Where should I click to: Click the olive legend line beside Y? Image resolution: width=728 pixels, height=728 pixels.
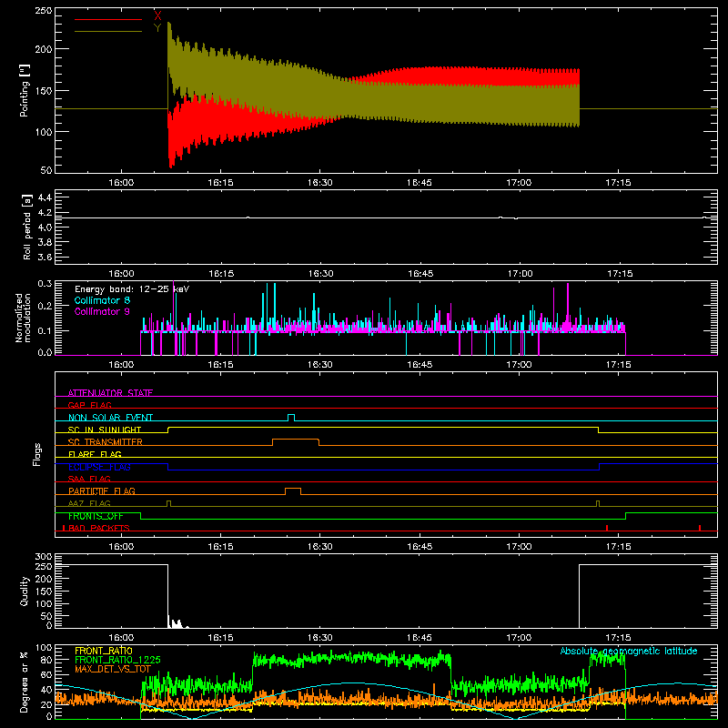(x=108, y=32)
